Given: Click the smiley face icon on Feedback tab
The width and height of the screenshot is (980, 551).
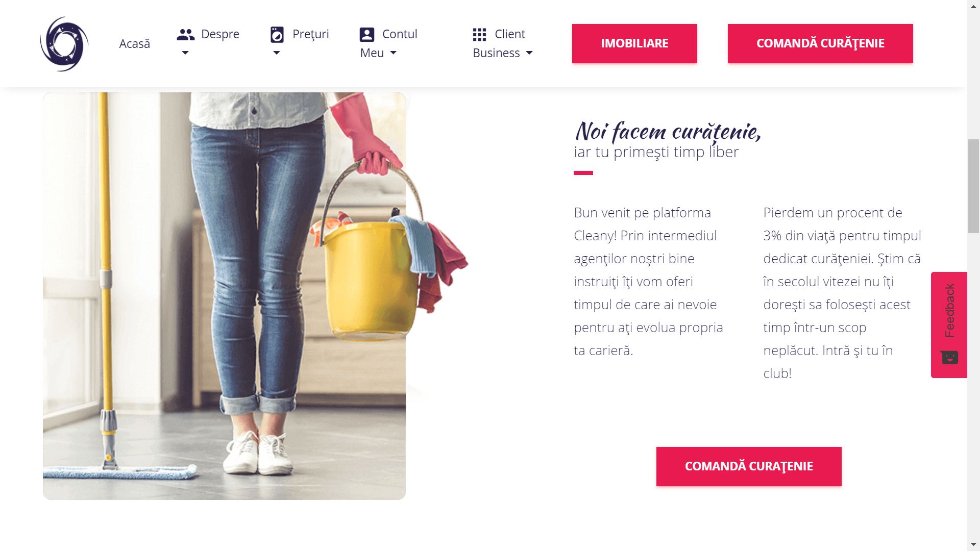Looking at the screenshot, I should (x=949, y=357).
